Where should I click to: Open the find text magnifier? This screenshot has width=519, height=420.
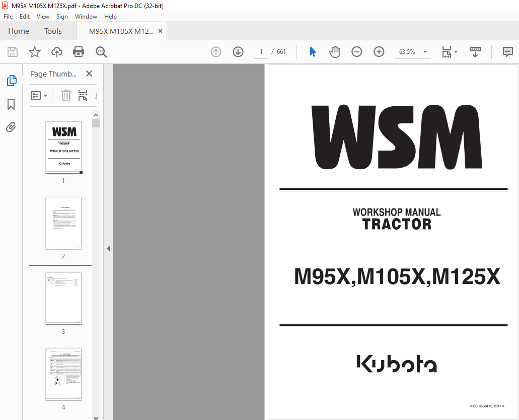(x=101, y=52)
